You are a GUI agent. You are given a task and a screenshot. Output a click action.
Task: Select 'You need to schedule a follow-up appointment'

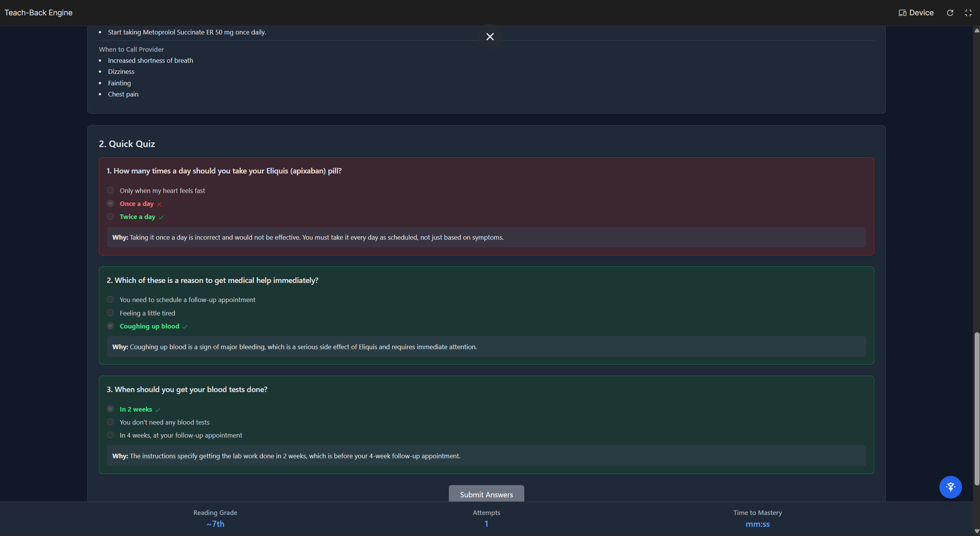110,299
